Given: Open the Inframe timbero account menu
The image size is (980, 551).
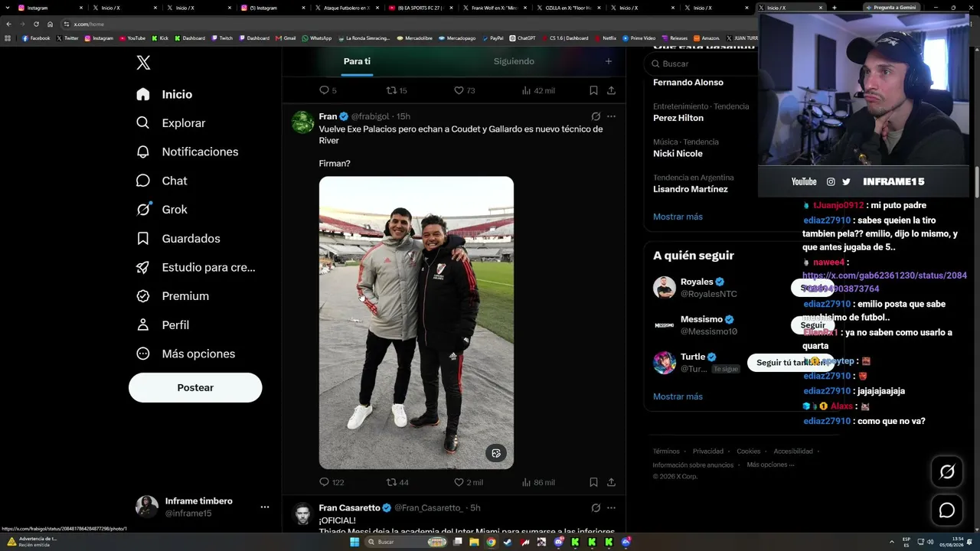Looking at the screenshot, I should click(202, 507).
